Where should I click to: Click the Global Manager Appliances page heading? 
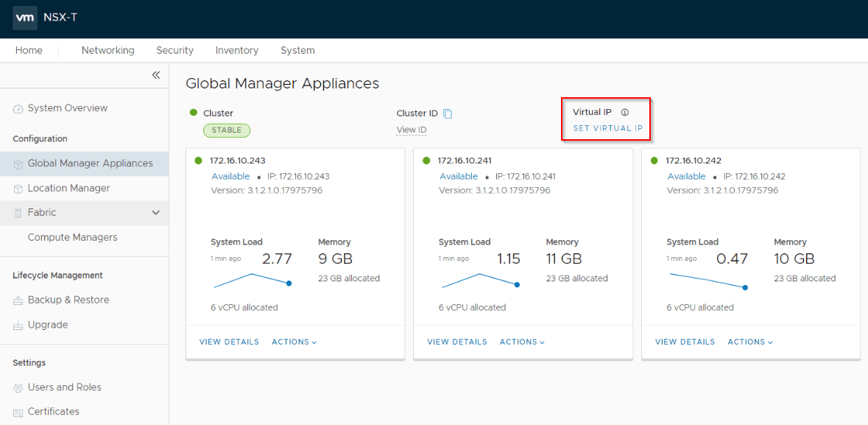pyautogui.click(x=282, y=84)
